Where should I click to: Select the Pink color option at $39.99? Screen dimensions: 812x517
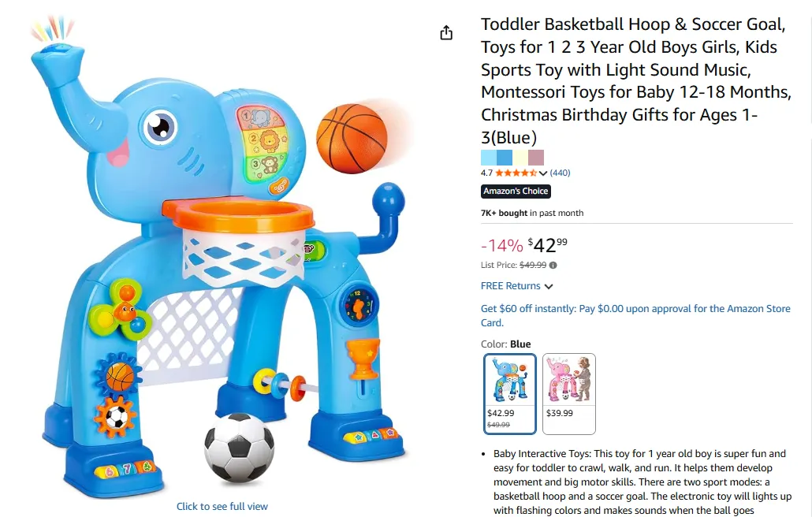pos(568,394)
